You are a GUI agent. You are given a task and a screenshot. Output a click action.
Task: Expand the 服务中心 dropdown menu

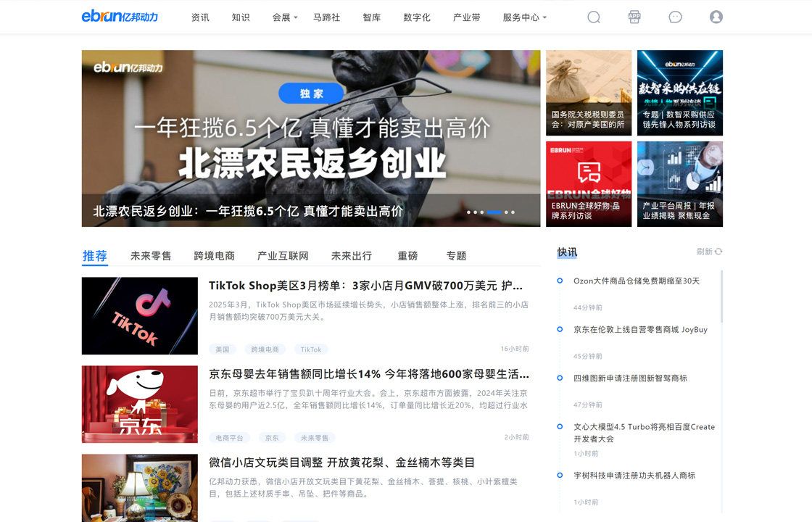point(525,17)
